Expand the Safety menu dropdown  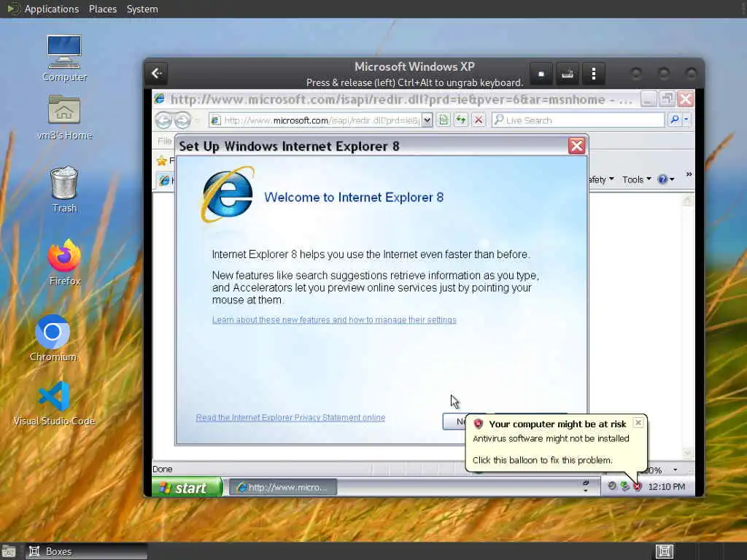(x=611, y=179)
